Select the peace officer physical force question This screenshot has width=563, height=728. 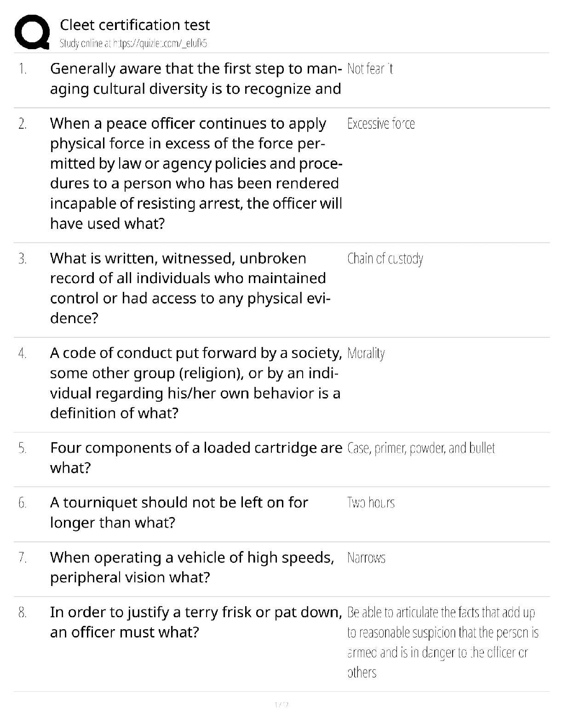tap(196, 173)
